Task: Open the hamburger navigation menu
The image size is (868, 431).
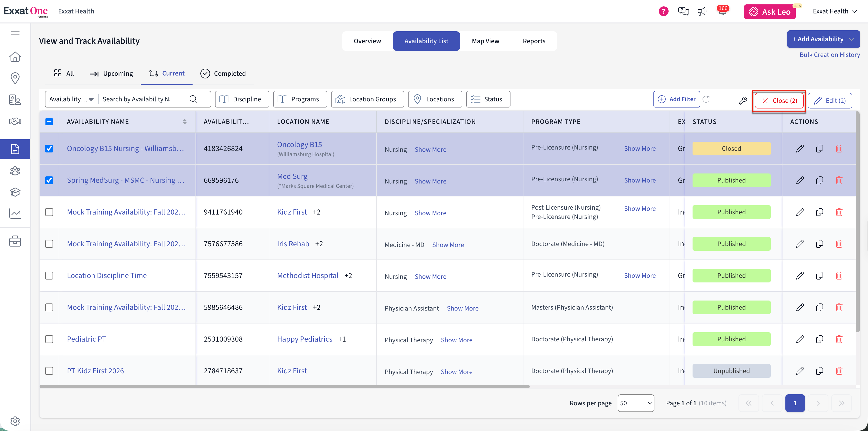Action: [x=15, y=35]
